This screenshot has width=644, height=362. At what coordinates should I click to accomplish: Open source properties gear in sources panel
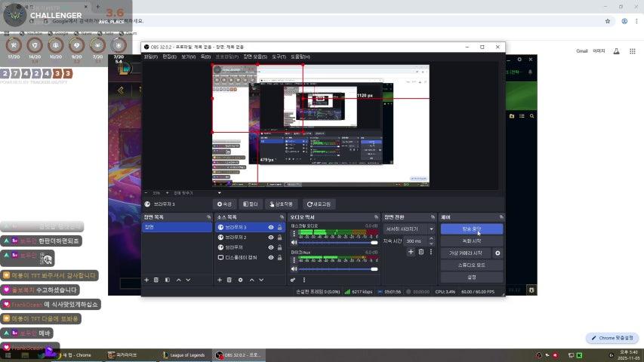[240, 280]
